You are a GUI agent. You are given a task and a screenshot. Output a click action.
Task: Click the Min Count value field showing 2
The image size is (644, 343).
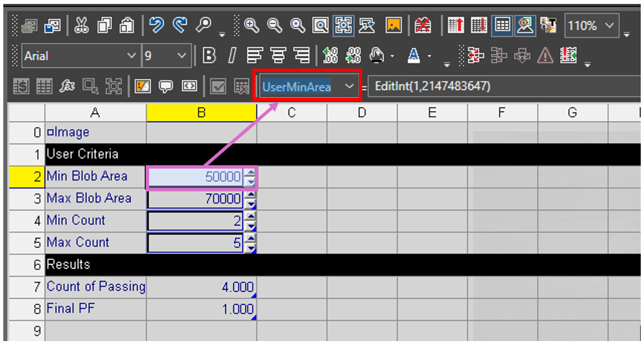[x=196, y=221]
